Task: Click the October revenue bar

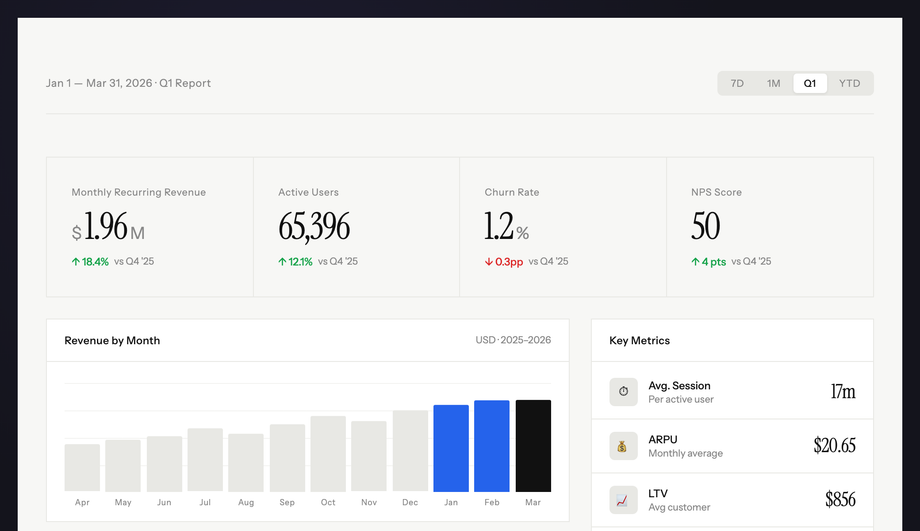Action: click(328, 454)
